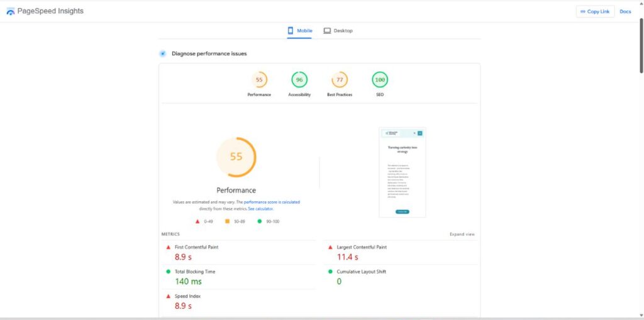Click the 8.9 s First Contentful Paint value
Screen dimensions: 644x320
click(183, 257)
